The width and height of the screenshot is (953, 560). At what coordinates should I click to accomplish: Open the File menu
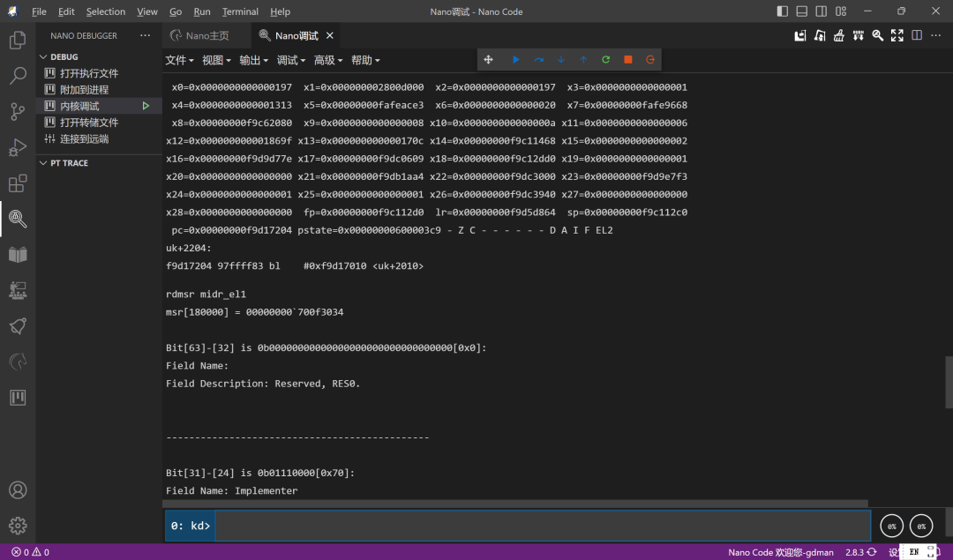(x=39, y=11)
